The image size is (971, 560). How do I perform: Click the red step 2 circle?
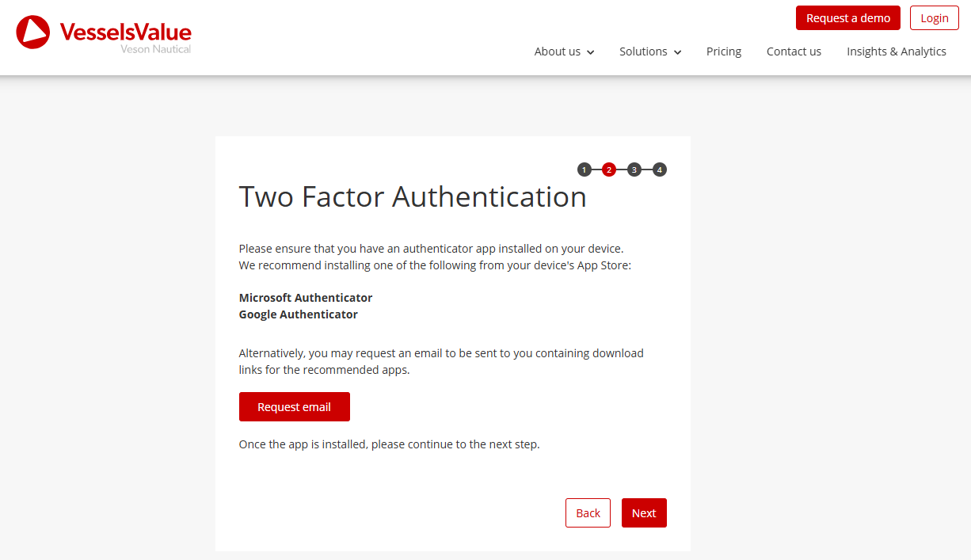pyautogui.click(x=609, y=170)
